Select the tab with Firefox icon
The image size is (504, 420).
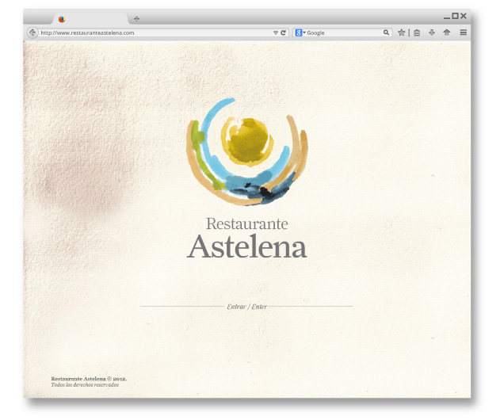(x=90, y=19)
